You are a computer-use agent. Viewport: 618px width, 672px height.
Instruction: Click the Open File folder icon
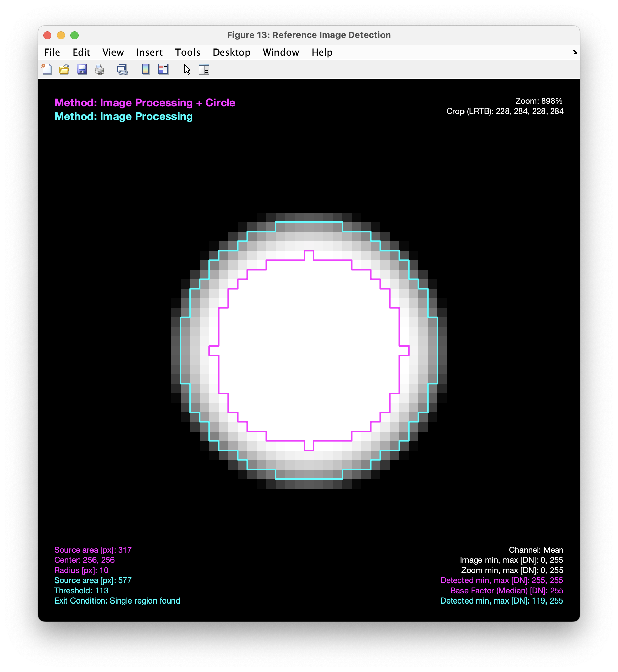point(64,69)
